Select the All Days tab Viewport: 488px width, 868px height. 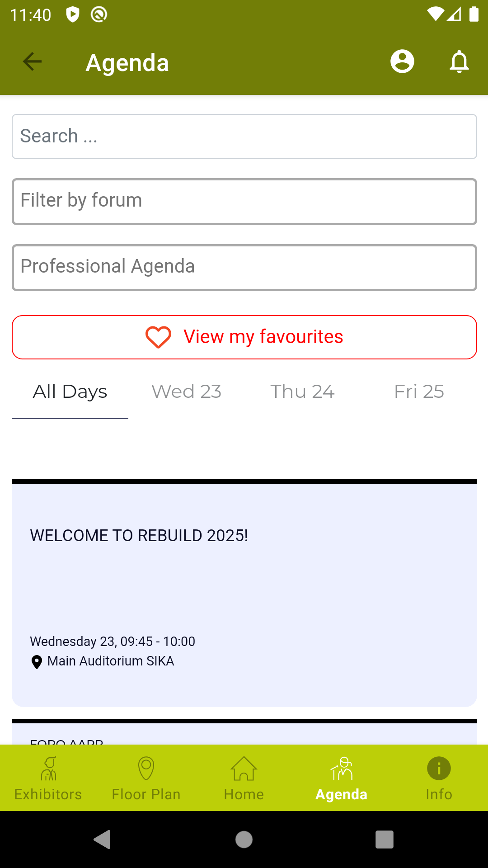click(70, 392)
